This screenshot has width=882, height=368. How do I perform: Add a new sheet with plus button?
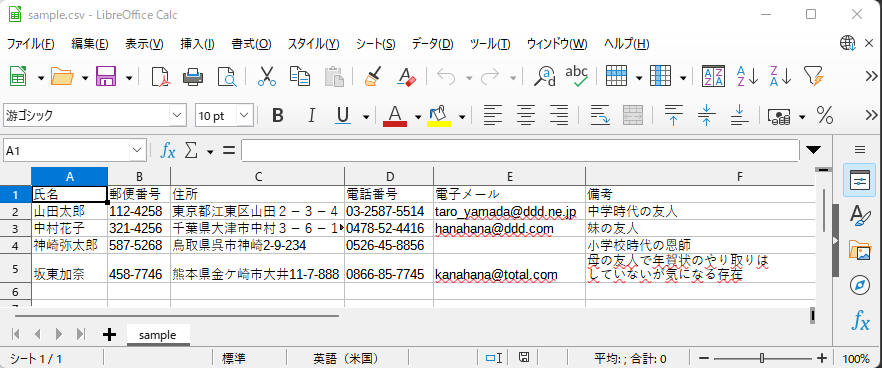tap(110, 335)
